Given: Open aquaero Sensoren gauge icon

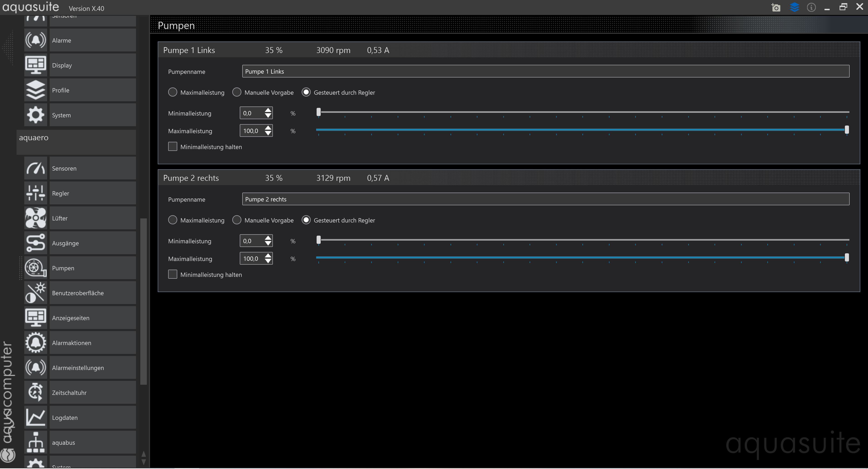Looking at the screenshot, I should (35, 168).
